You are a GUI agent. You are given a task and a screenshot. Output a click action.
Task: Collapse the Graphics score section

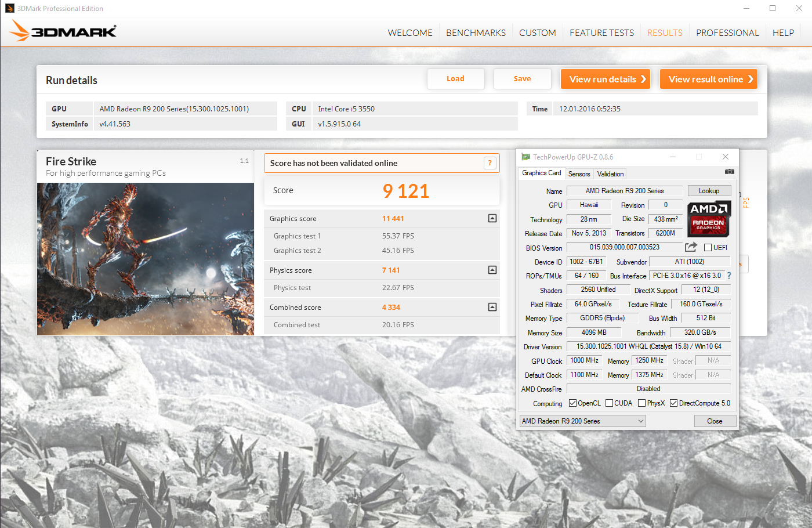point(492,218)
